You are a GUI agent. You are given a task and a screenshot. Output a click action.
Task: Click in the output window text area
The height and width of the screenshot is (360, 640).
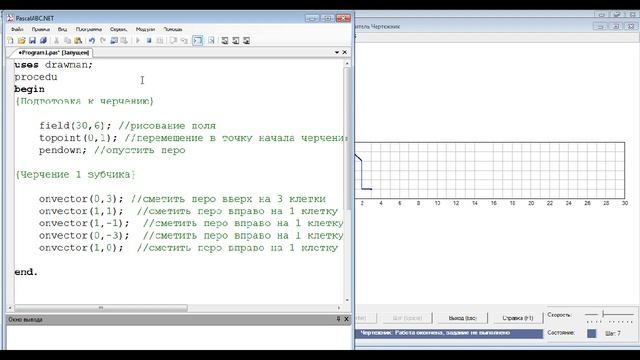click(x=180, y=337)
